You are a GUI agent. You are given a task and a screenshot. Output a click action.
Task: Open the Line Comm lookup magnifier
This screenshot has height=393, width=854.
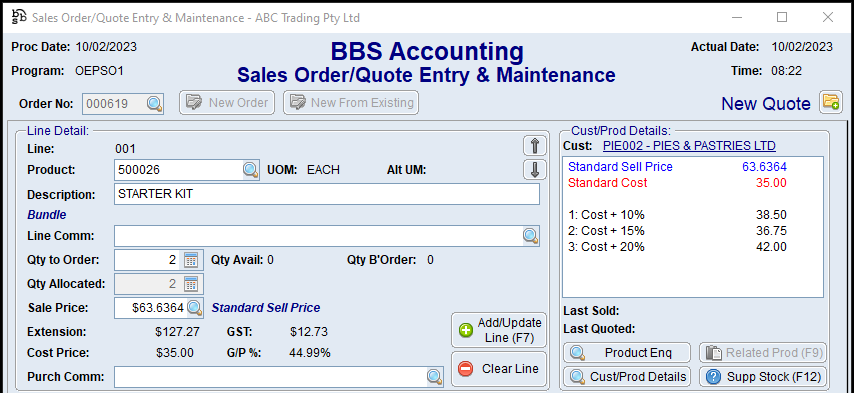pos(531,236)
